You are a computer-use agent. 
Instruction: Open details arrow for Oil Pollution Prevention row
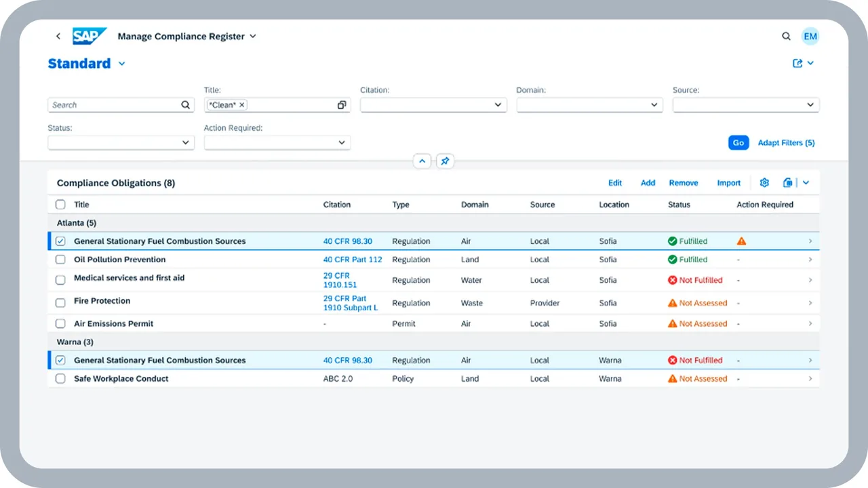pyautogui.click(x=810, y=260)
